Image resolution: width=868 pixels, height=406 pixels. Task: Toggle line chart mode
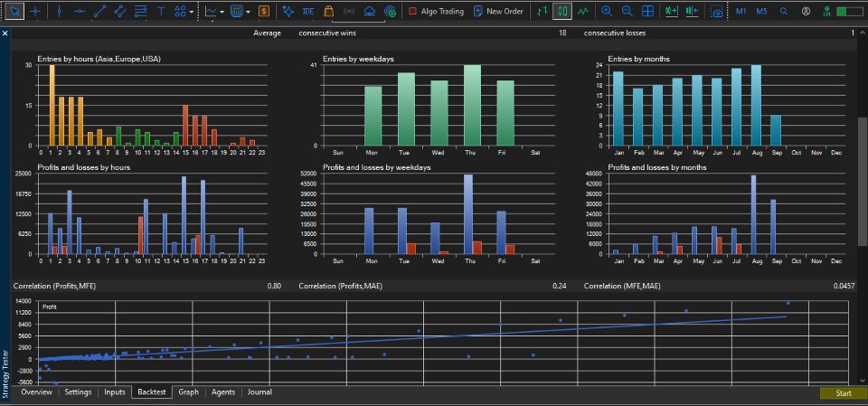[x=583, y=11]
